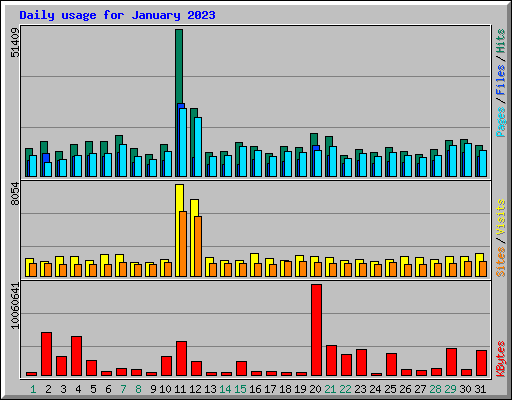Click the 'Pages' legend label
This screenshot has width=512, height=400.
coord(500,122)
